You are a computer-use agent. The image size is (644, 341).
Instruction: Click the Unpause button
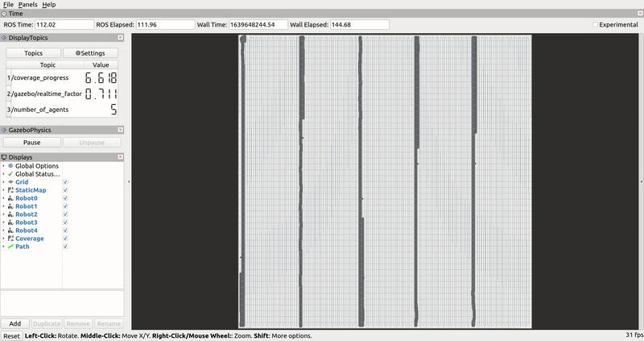pos(92,143)
